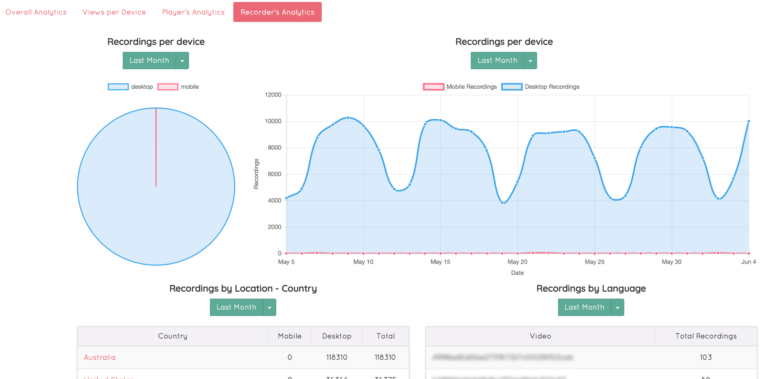This screenshot has height=379, width=768.
Task: Open the Player's Analytics tab
Action: [193, 12]
